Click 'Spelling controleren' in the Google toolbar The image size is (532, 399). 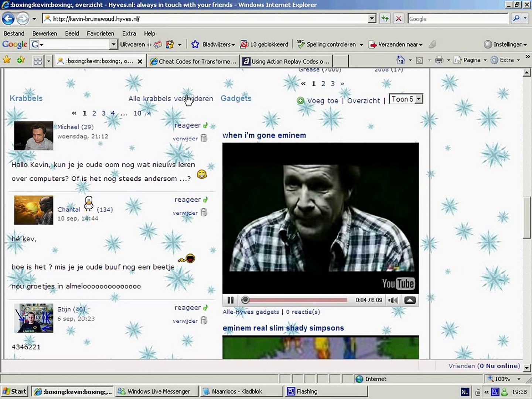tap(327, 44)
